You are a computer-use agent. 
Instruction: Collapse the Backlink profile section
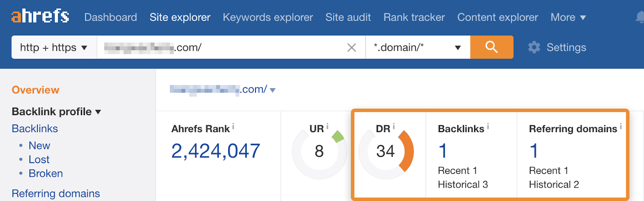pos(56,112)
